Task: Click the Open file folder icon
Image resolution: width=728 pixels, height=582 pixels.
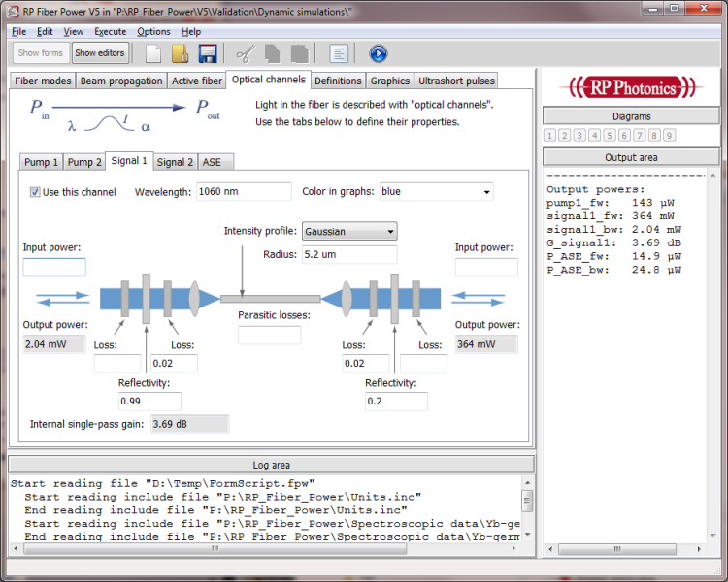Action: point(180,53)
